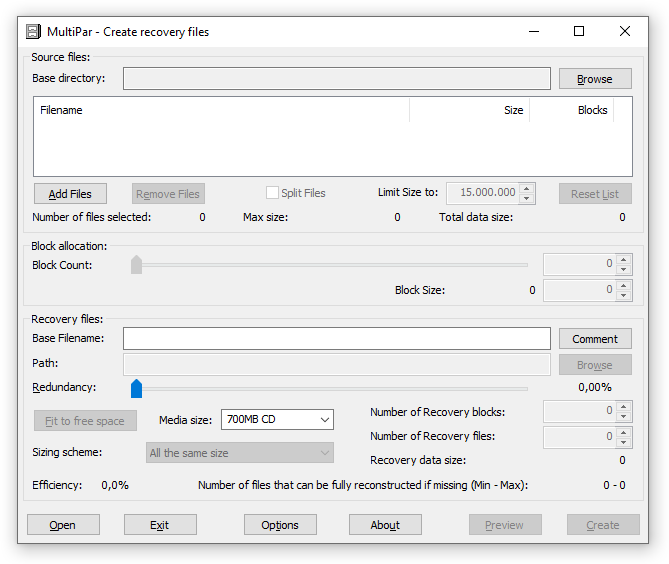This screenshot has width=669, height=564.
Task: Click the Preview button
Action: tap(505, 525)
